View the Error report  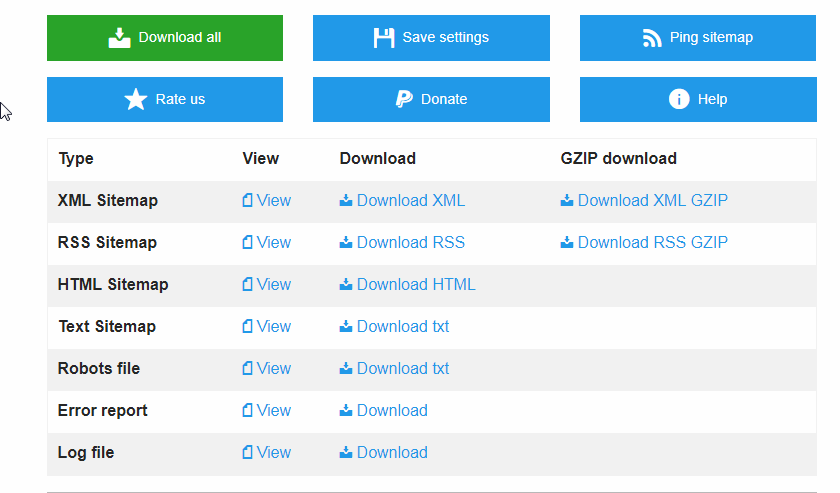click(x=267, y=410)
